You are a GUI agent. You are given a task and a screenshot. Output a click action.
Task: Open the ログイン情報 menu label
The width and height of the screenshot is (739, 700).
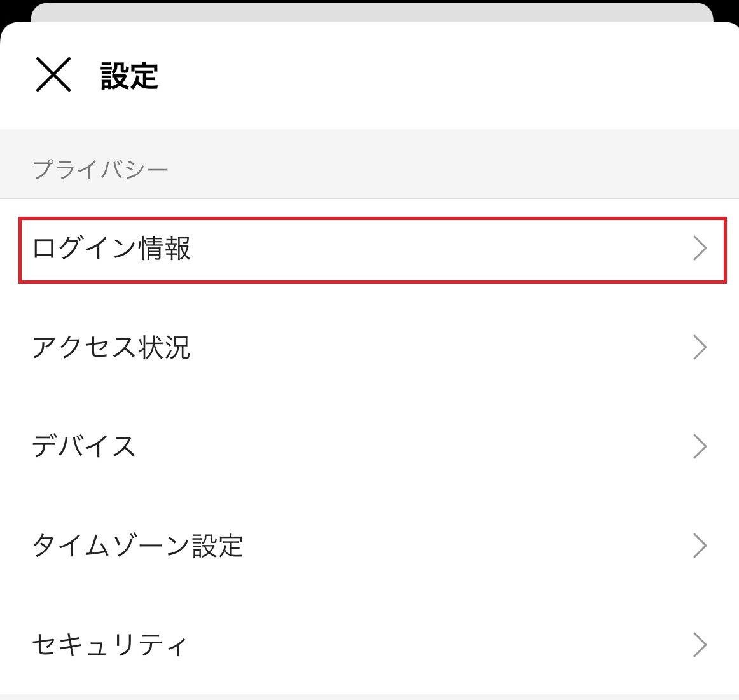[x=111, y=249]
